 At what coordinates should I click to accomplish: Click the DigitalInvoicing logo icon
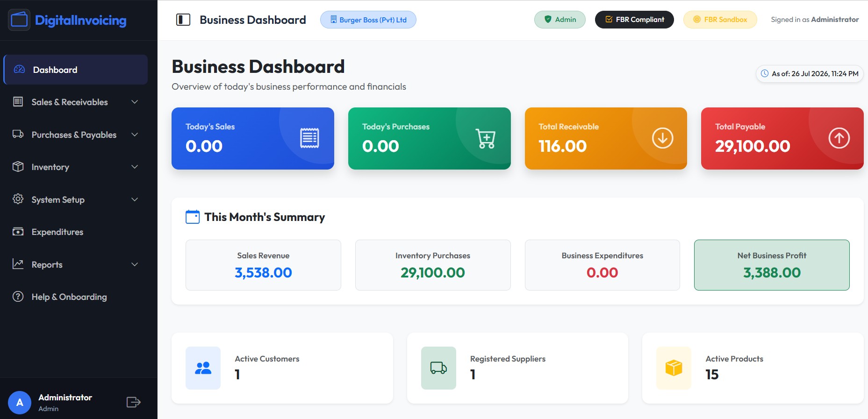click(x=19, y=20)
